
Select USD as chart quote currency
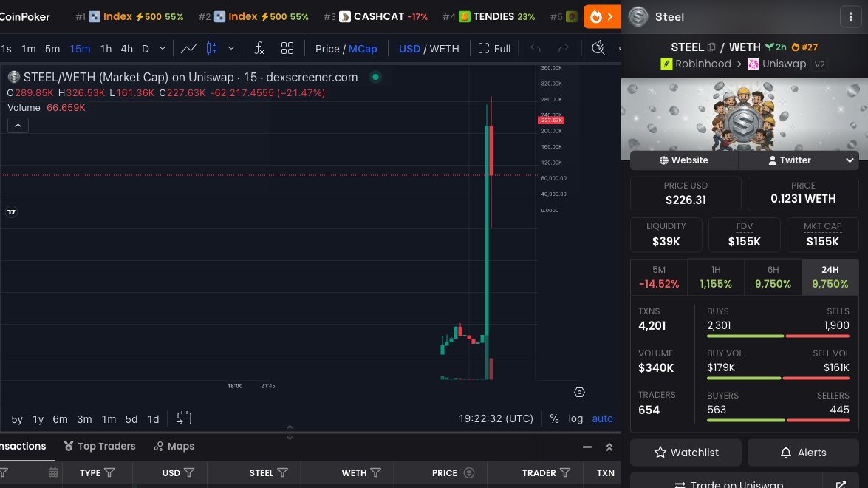coord(409,49)
